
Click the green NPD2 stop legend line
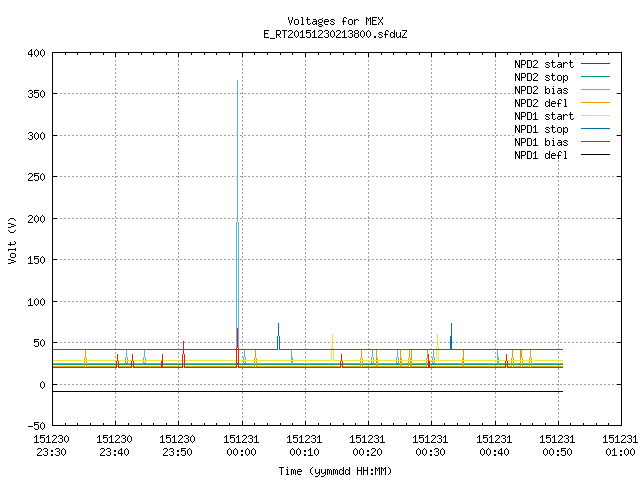[595, 77]
